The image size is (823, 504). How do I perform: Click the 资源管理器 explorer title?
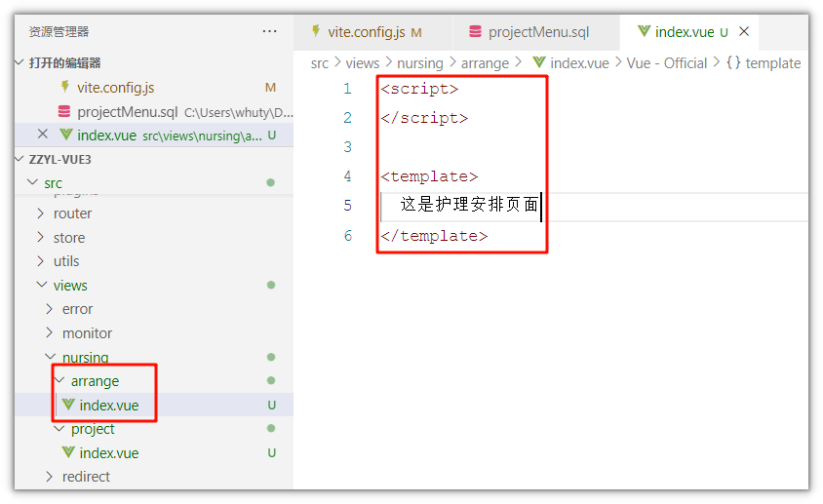coord(59,31)
